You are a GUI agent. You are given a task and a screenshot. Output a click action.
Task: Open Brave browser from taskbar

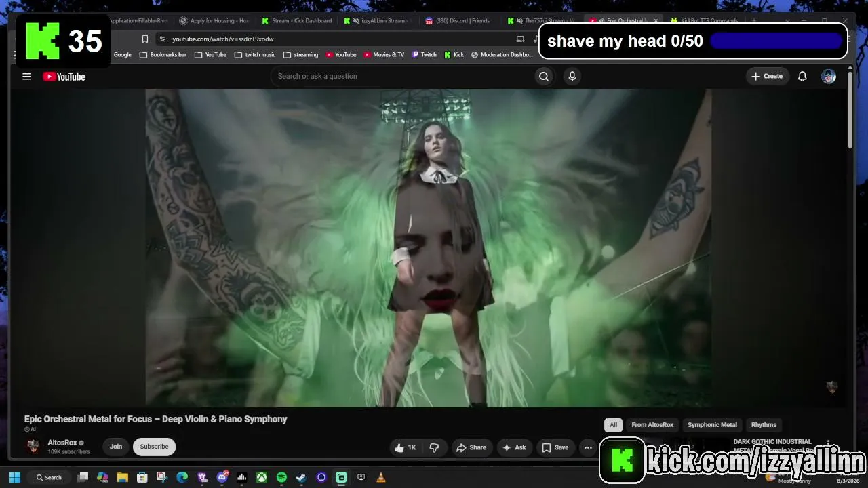(202, 477)
